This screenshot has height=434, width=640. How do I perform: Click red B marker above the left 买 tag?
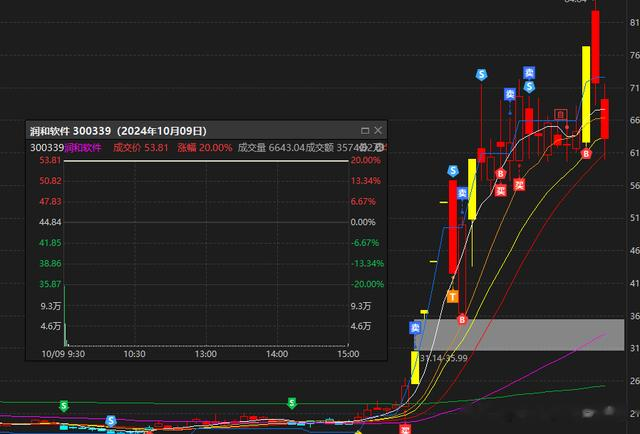[x=501, y=174]
